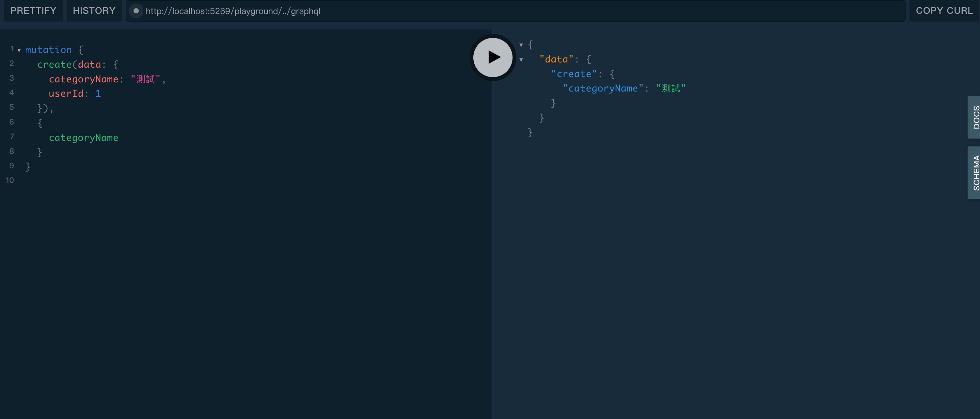Click the "測試" value in the response
Image resolution: width=980 pixels, height=419 pixels.
pyautogui.click(x=671, y=88)
